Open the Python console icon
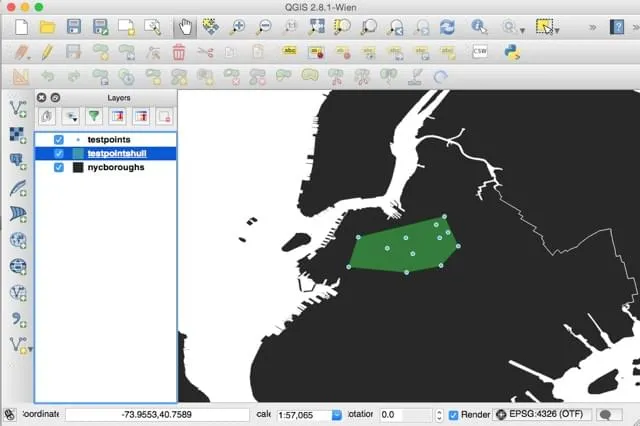 click(x=512, y=52)
